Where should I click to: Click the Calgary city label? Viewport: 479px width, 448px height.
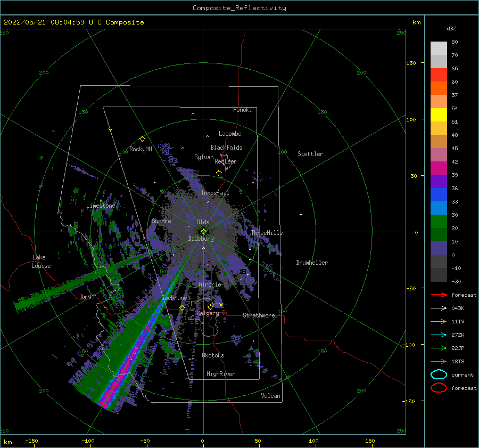click(208, 313)
